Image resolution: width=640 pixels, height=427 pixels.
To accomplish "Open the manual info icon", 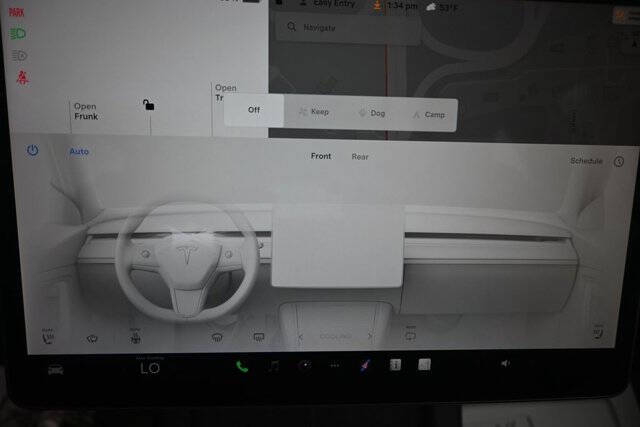I will click(395, 365).
